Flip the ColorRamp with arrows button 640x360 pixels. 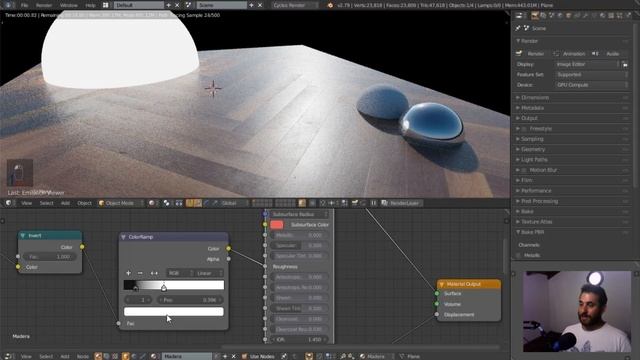(x=154, y=273)
